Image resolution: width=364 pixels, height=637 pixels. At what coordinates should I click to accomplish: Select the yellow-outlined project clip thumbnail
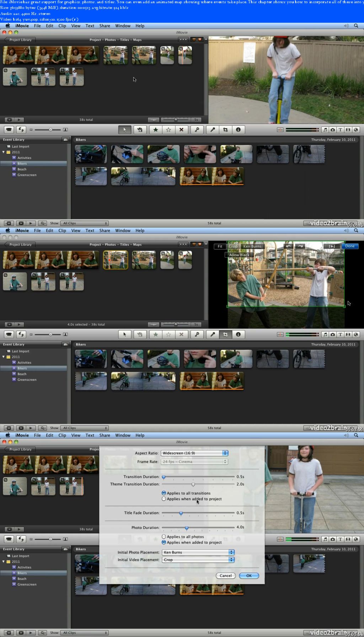pyautogui.click(x=116, y=260)
